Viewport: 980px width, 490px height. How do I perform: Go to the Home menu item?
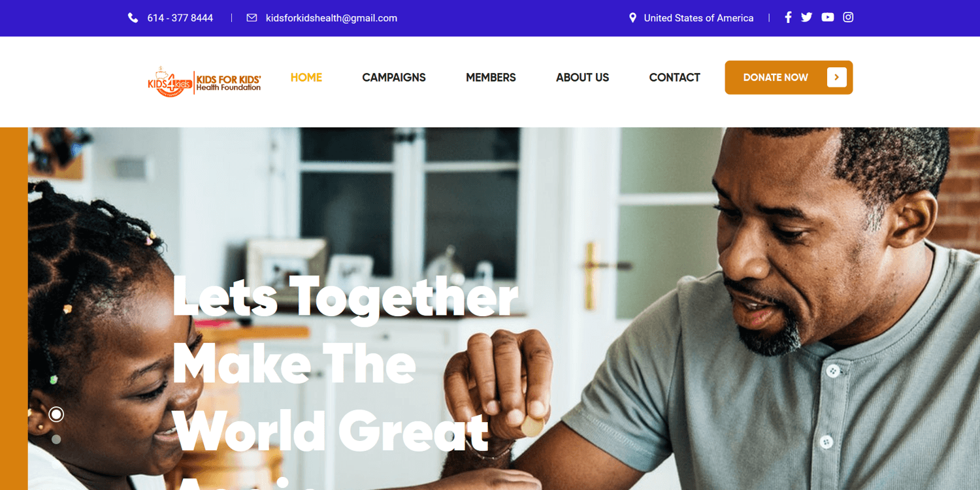click(x=306, y=78)
